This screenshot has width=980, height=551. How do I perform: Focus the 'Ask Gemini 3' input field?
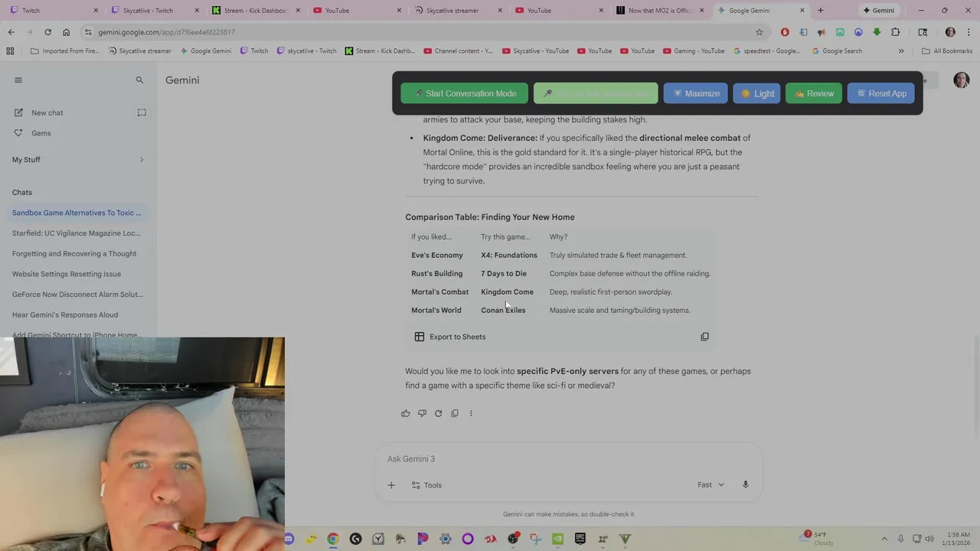pyautogui.click(x=568, y=459)
